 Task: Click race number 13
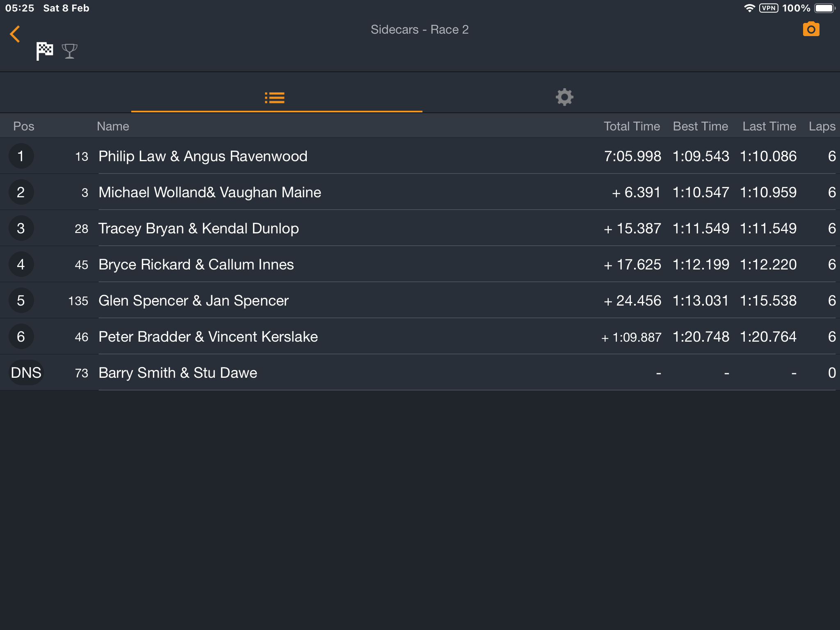tap(82, 157)
